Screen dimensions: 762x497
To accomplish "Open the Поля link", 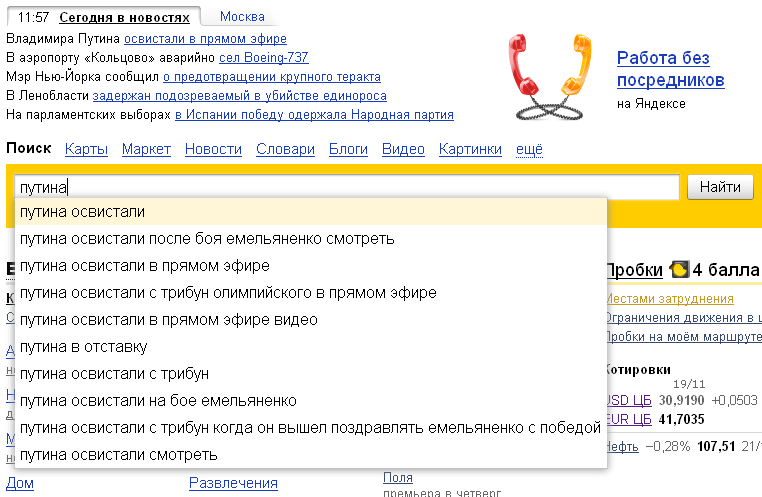I will coord(398,478).
